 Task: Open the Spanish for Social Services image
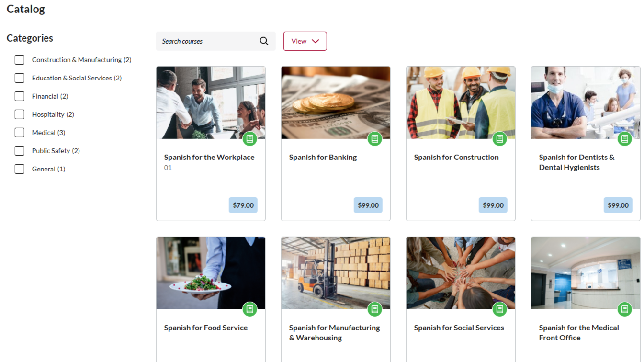pyautogui.click(x=461, y=273)
